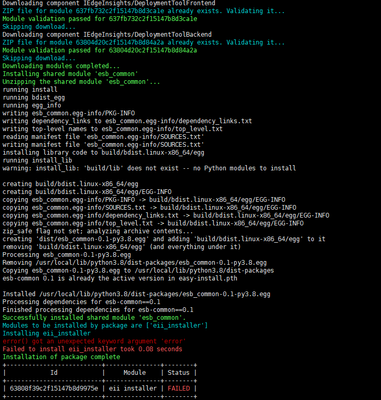Click 'reading manifest file' line
The width and height of the screenshot is (381, 400).
coord(103,137)
